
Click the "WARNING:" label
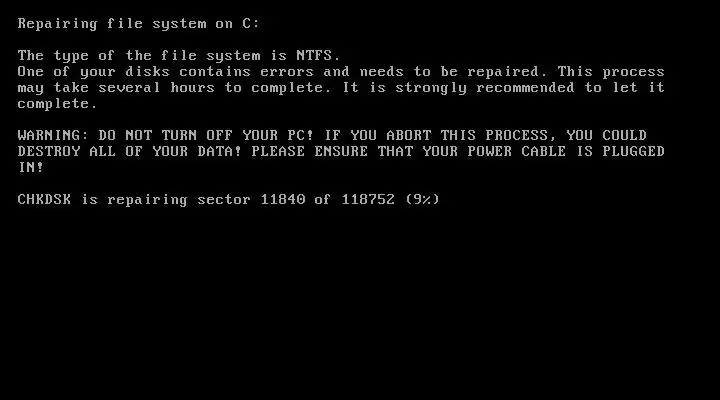pos(53,135)
